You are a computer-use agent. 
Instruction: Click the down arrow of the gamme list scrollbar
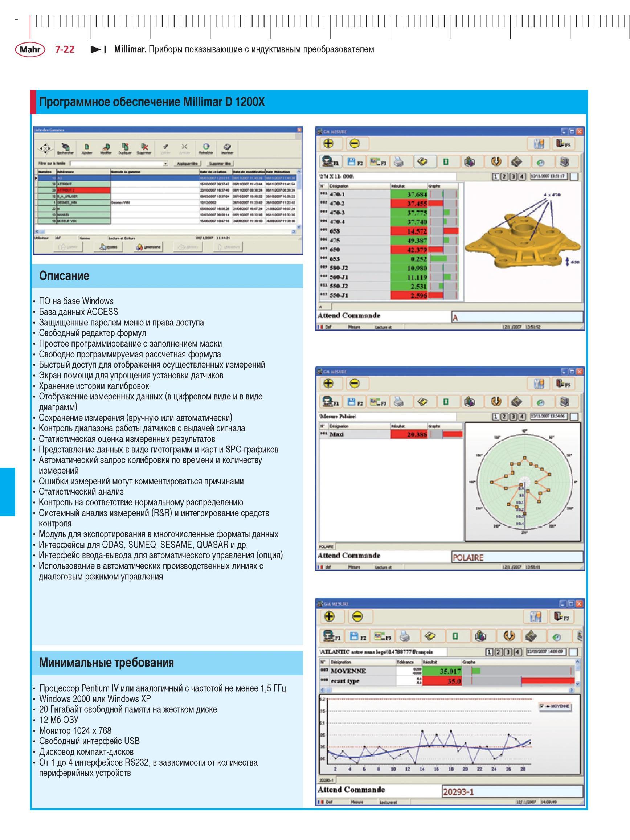point(298,227)
